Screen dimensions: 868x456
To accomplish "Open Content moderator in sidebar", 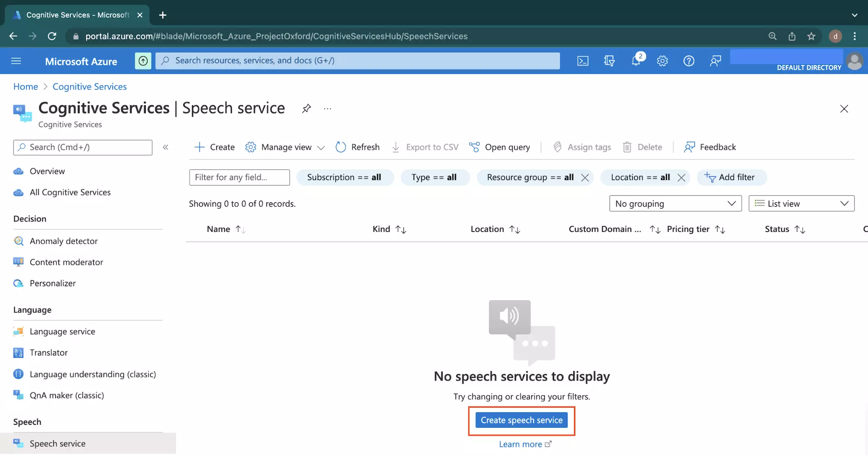I will click(x=58, y=262).
